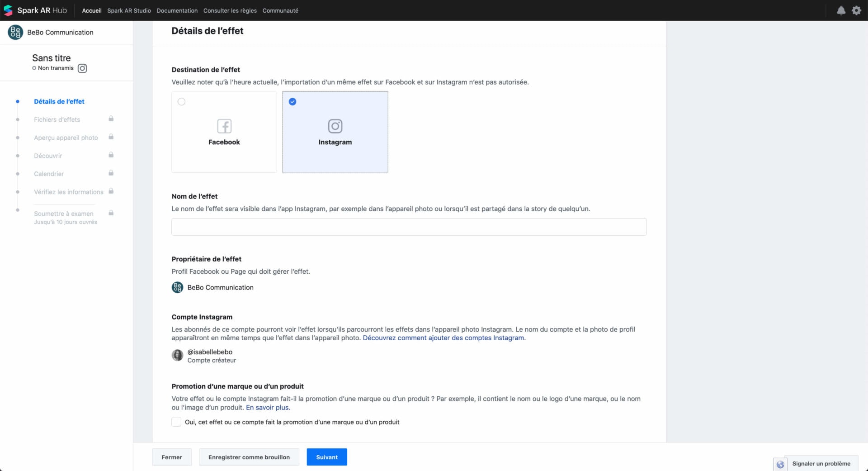Click the Fermer button
868x471 pixels.
pos(172,457)
